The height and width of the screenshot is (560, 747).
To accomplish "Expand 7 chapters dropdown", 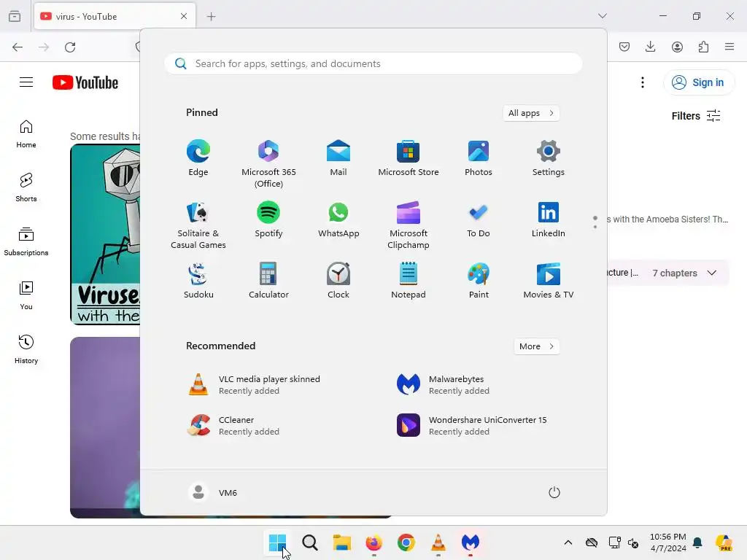I will (x=684, y=273).
